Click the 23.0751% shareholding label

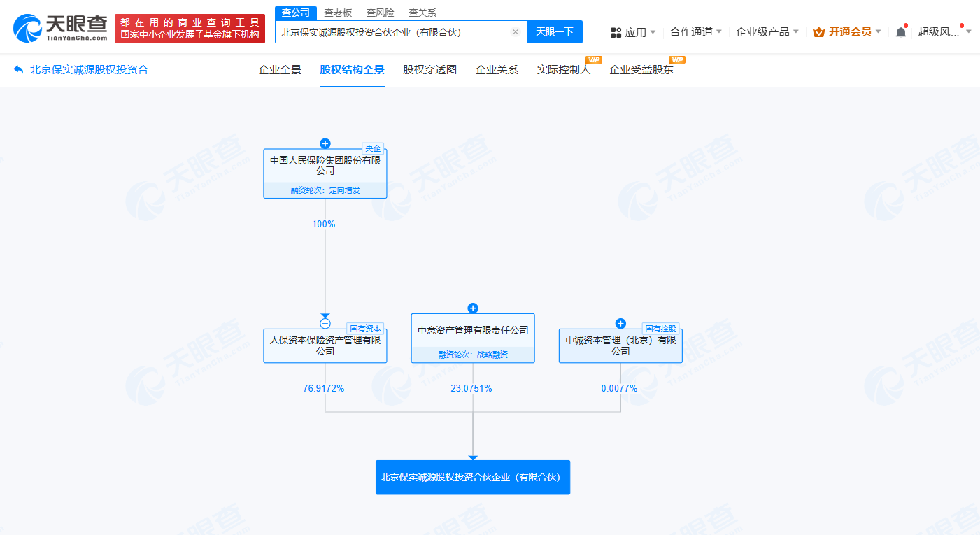(471, 388)
